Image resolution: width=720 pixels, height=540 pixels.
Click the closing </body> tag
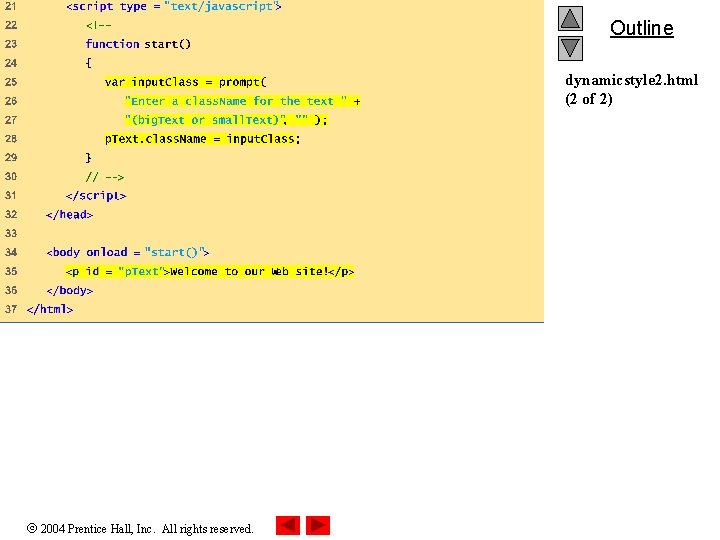point(69,290)
